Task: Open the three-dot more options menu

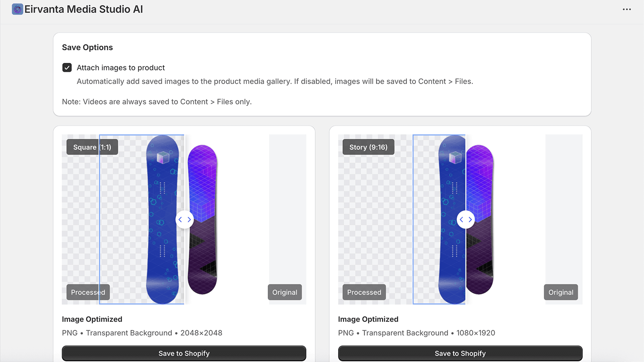Action: coord(627,9)
